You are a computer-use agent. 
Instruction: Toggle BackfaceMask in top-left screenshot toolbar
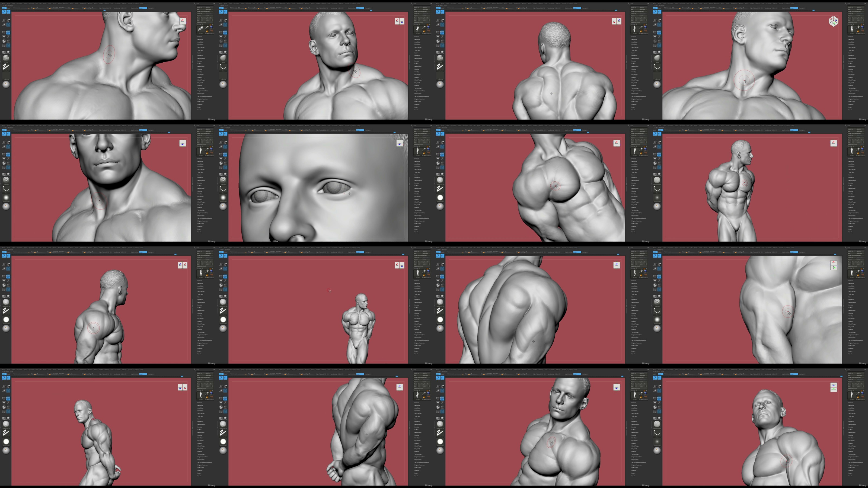click(135, 8)
